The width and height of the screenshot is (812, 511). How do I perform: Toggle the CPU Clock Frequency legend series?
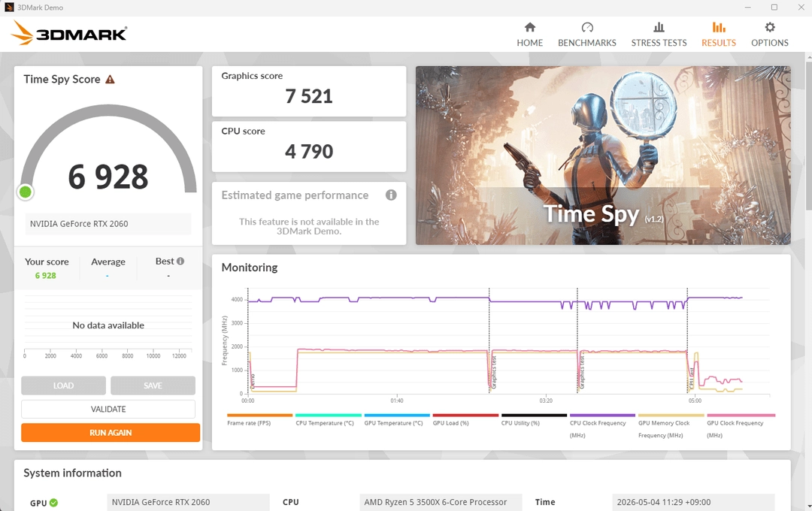[602, 426]
